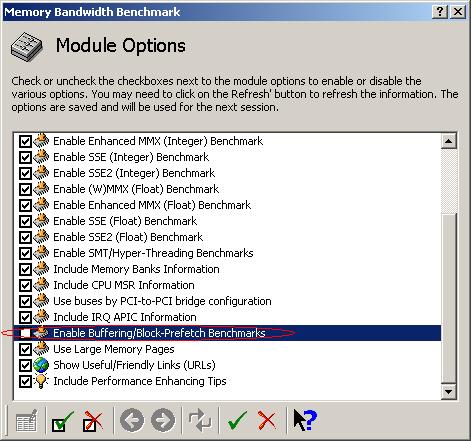
Task: Click the title bar help question button
Action: pos(440,12)
